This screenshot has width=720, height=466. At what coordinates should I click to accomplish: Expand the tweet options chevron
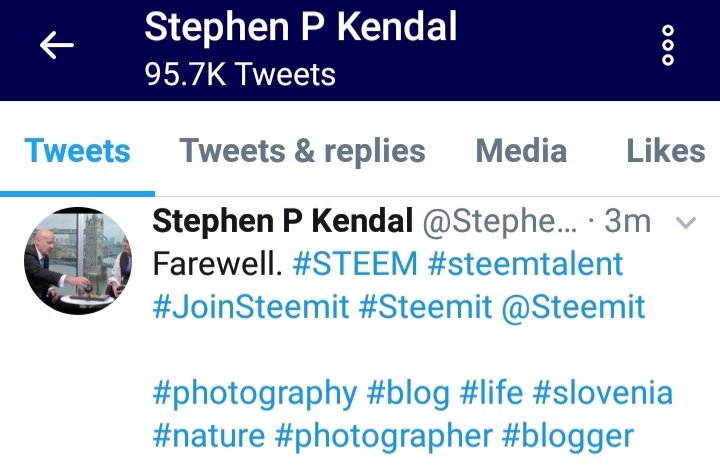click(686, 223)
